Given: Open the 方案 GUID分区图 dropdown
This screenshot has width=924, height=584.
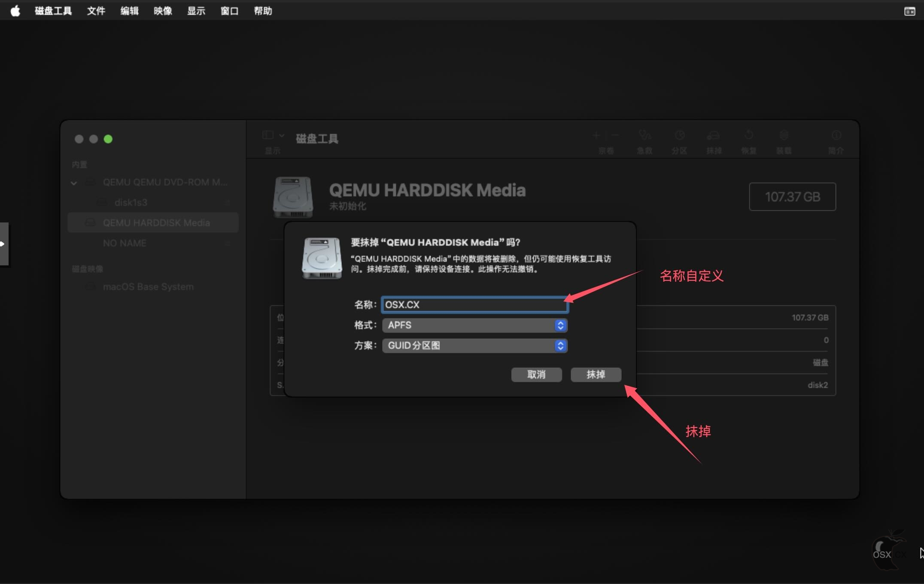Looking at the screenshot, I should pos(474,346).
